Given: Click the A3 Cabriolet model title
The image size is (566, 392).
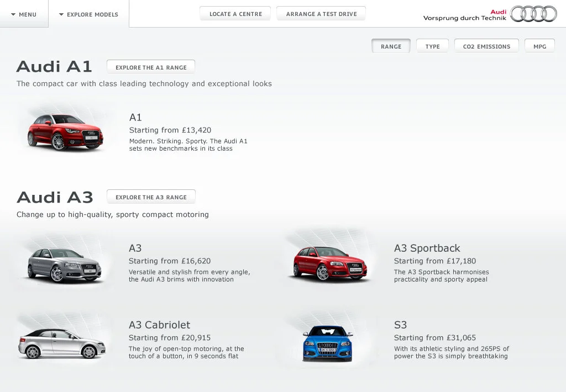Looking at the screenshot, I should click(159, 325).
